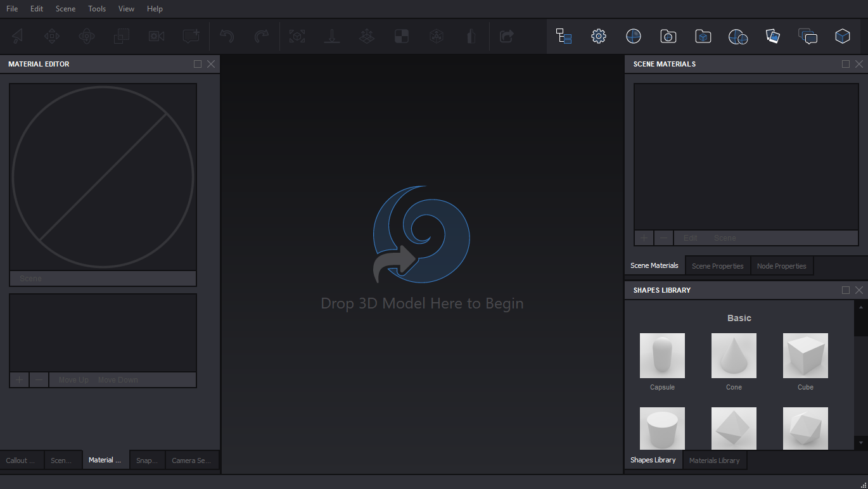868x489 pixels.
Task: Select the Cube shape thumbnail
Action: click(x=805, y=355)
